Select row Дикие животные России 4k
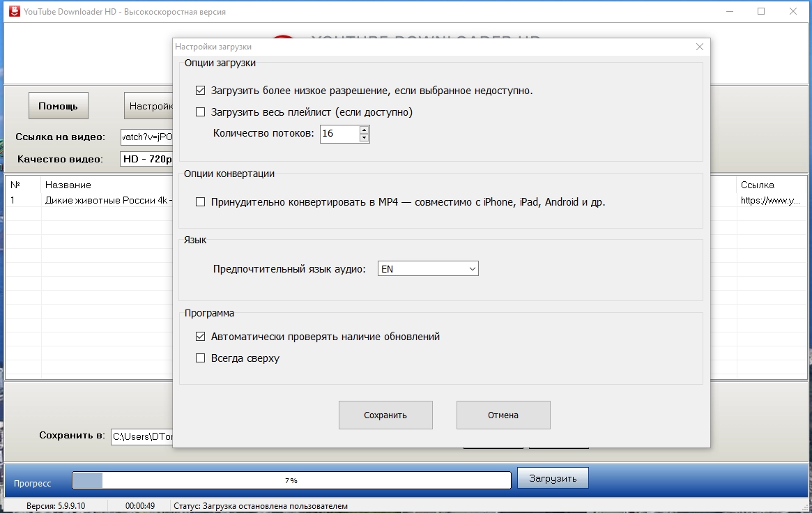Viewport: 812px width, 513px height. pyautogui.click(x=108, y=200)
